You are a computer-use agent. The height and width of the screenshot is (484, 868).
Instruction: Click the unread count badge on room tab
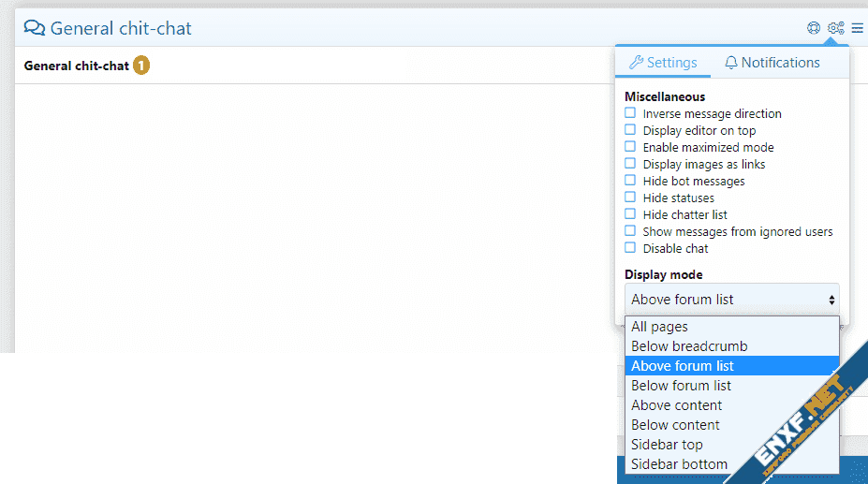tap(141, 66)
